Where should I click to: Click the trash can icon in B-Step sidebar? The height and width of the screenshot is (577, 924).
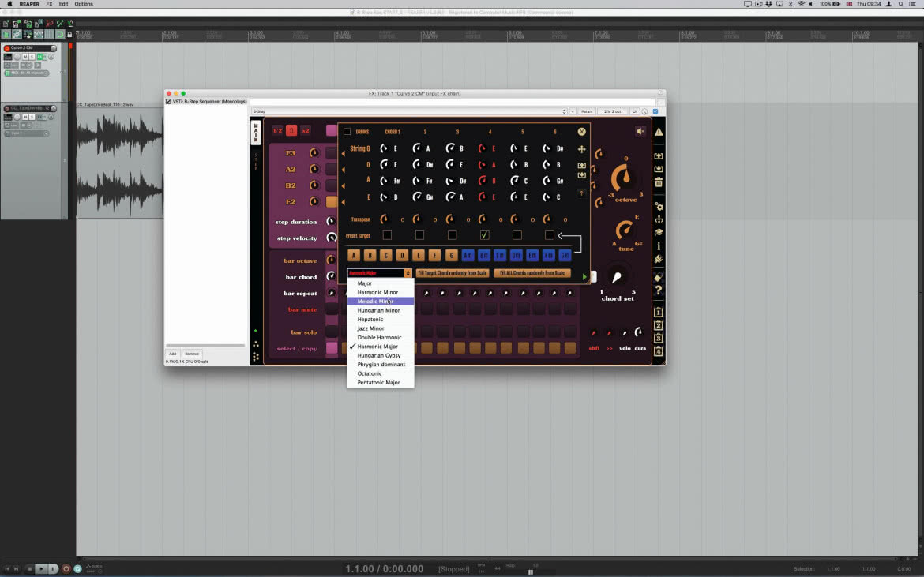tap(659, 182)
